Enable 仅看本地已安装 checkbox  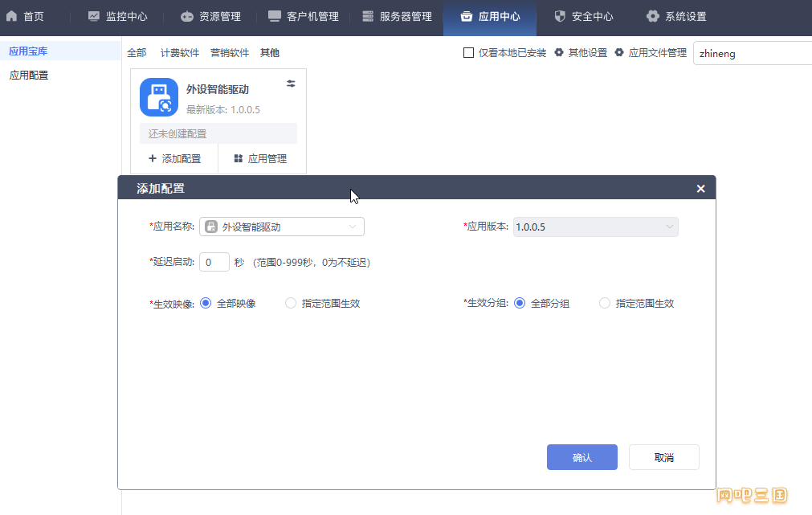click(x=469, y=53)
